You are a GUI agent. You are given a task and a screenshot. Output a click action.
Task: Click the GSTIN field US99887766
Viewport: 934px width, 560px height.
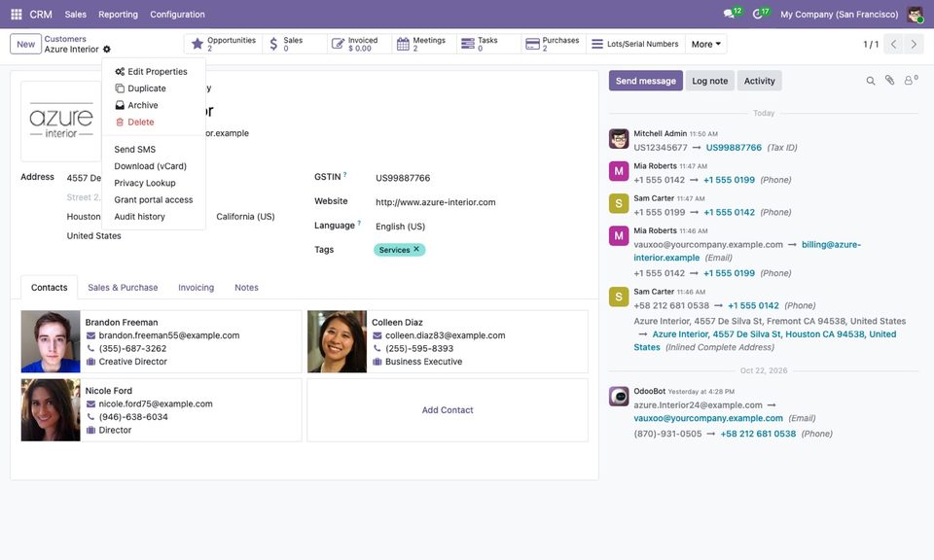[x=403, y=178]
